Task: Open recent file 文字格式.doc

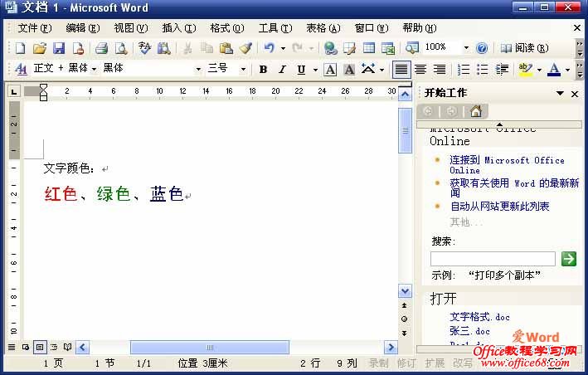Action: click(x=479, y=317)
